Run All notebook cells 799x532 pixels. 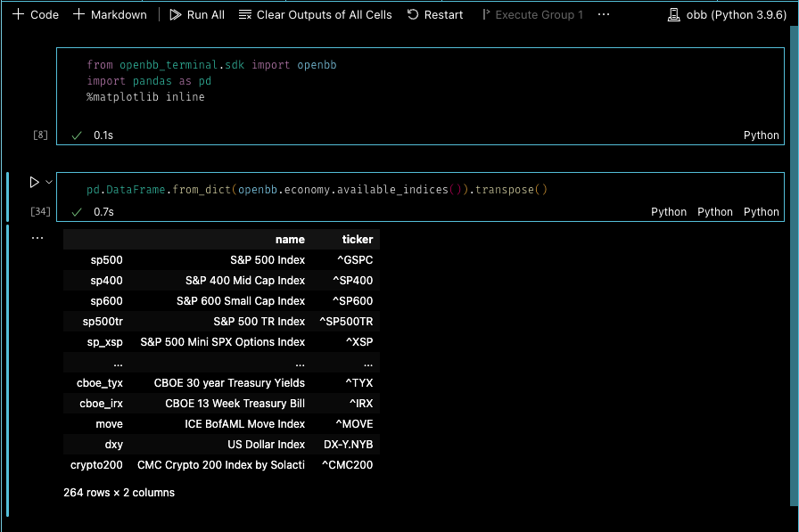[197, 15]
